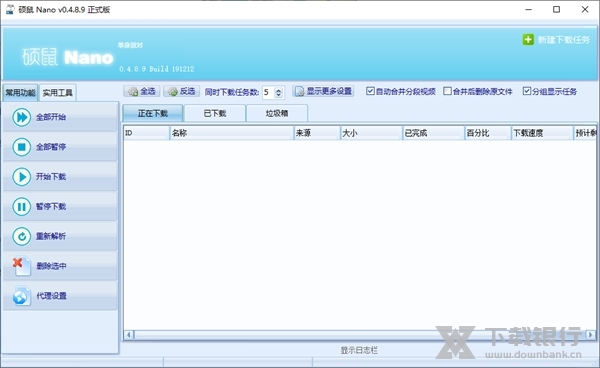Maximize the 硕鼠 Nano window
Image resolution: width=600 pixels, height=368 pixels.
click(556, 10)
